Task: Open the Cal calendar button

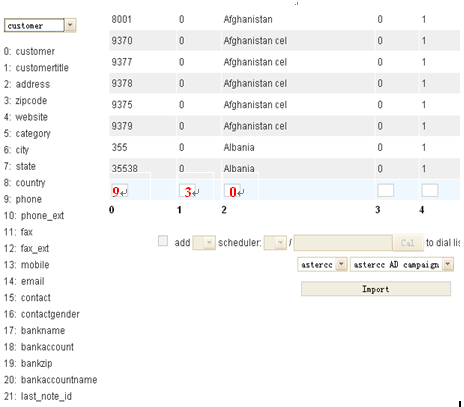Action: (x=408, y=243)
